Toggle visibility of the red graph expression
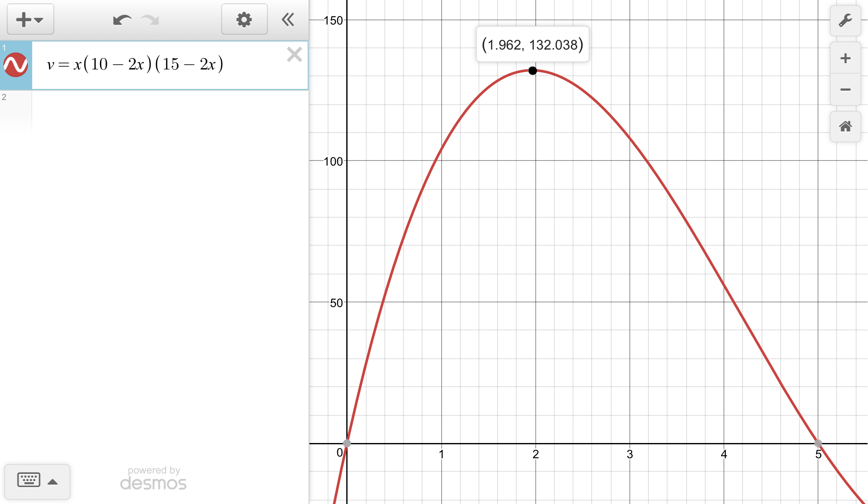Screen dimensions: 868x504 tap(16, 65)
